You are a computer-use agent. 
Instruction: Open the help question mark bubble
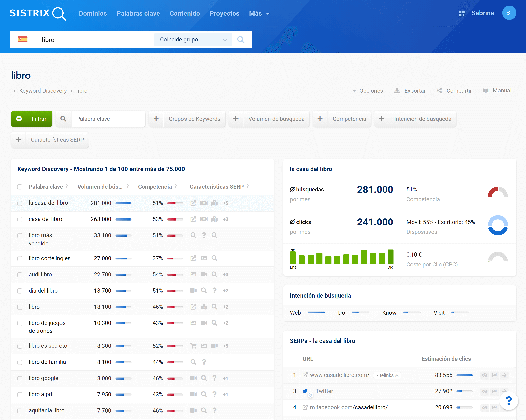click(x=508, y=401)
